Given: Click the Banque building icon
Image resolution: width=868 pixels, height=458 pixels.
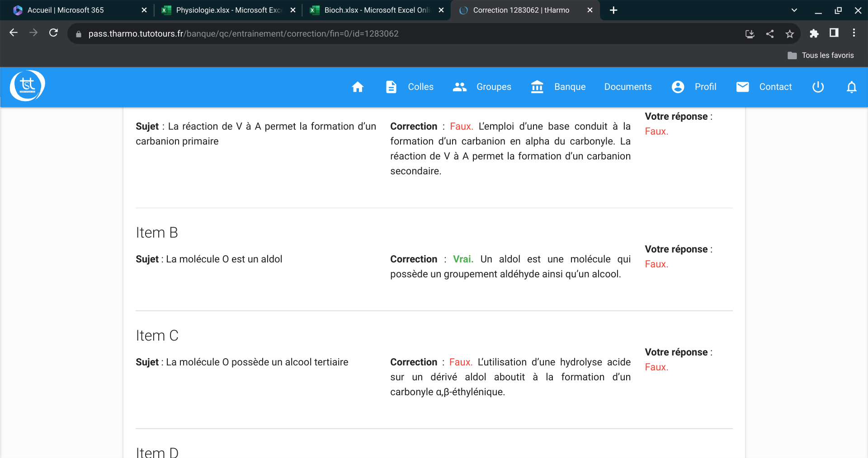Looking at the screenshot, I should coord(537,87).
